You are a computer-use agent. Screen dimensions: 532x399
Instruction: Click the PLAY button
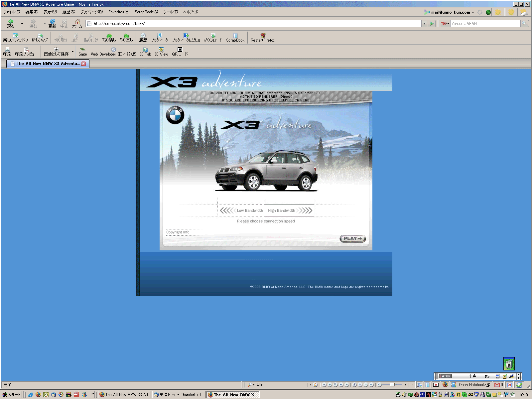click(x=353, y=238)
